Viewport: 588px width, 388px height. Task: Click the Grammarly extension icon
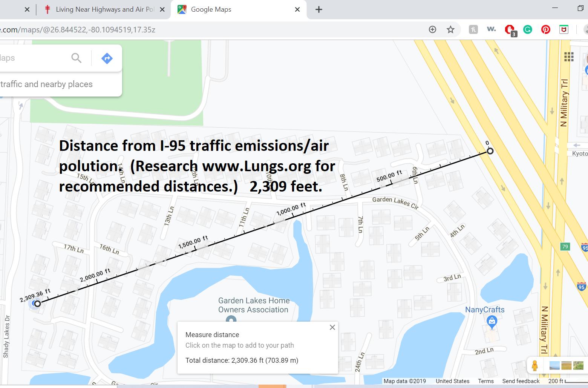coord(528,29)
